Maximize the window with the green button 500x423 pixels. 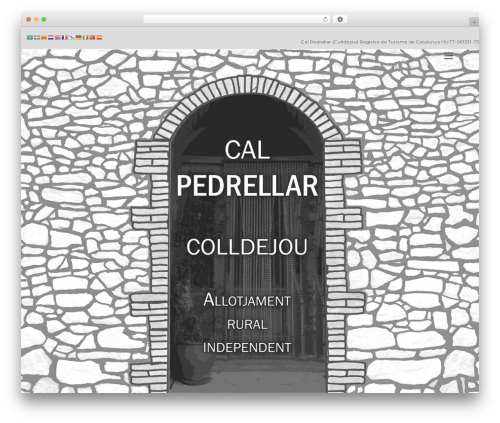(x=44, y=19)
